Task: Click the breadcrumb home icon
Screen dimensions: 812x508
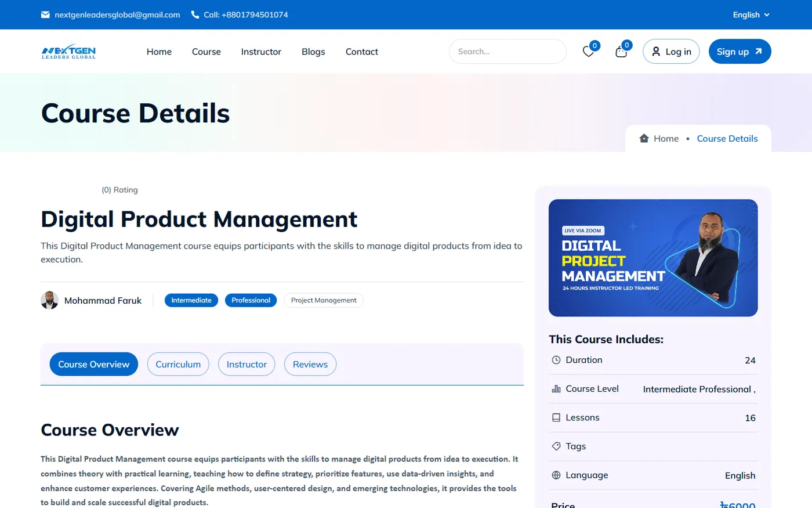Action: pyautogui.click(x=644, y=138)
